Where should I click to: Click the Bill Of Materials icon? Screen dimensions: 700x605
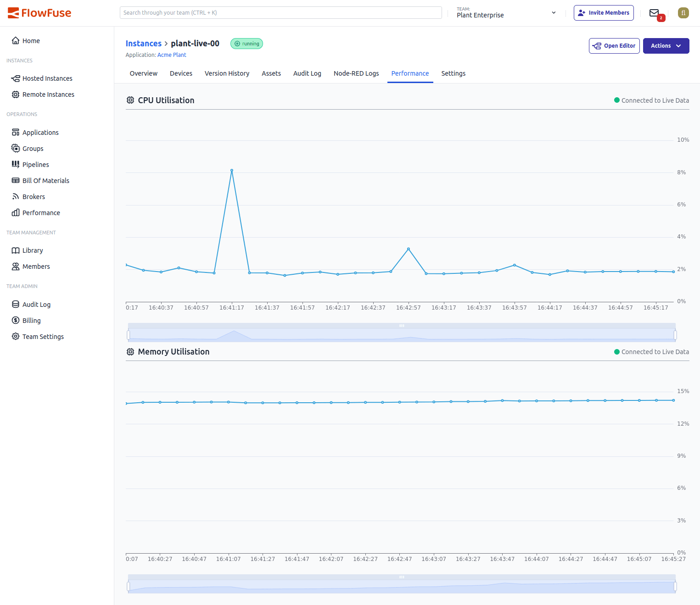coord(16,180)
